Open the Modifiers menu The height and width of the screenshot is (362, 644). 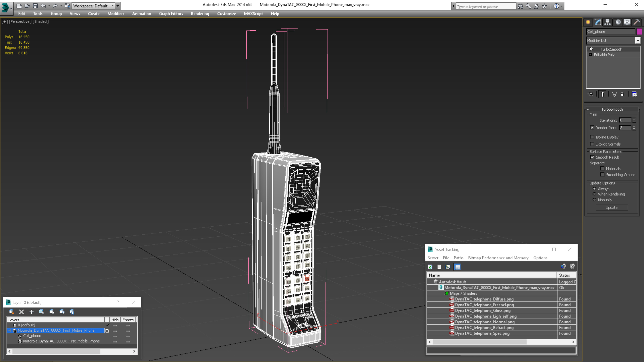[116, 14]
